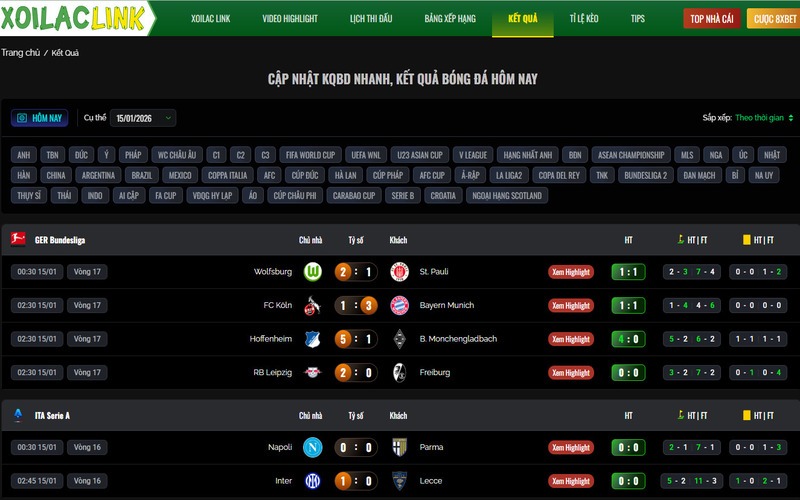Click the Hoffenheim team badge
This screenshot has height=500, width=800.
(312, 339)
